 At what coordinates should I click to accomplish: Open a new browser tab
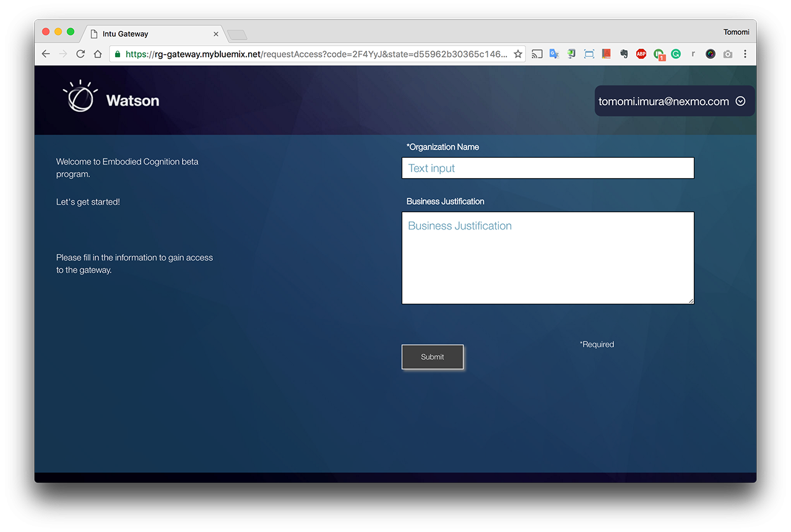pos(237,35)
